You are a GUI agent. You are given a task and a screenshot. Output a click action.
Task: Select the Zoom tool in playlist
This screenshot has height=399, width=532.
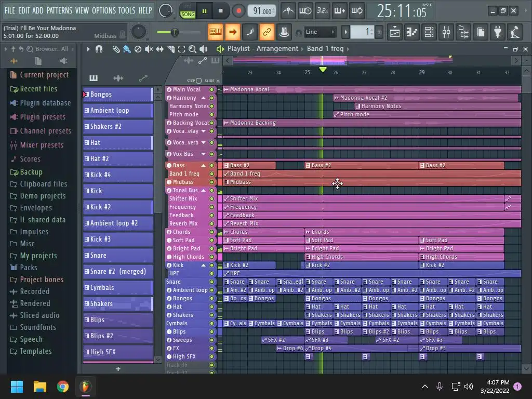[192, 49]
